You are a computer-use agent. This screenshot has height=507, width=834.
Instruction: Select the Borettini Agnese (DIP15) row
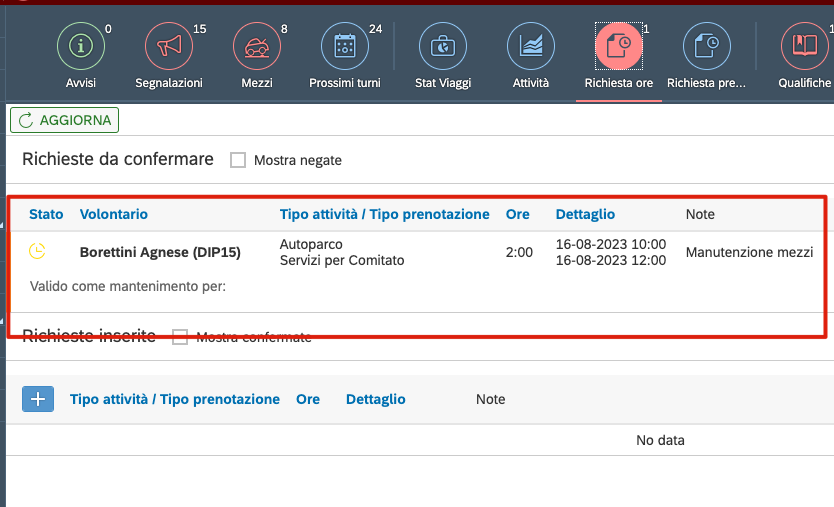(160, 252)
